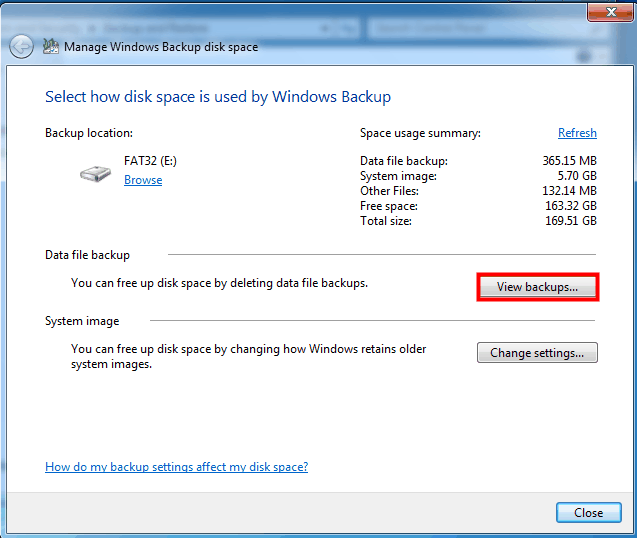Open the backup settings disk space help link
This screenshot has width=637, height=538.
pos(176,467)
